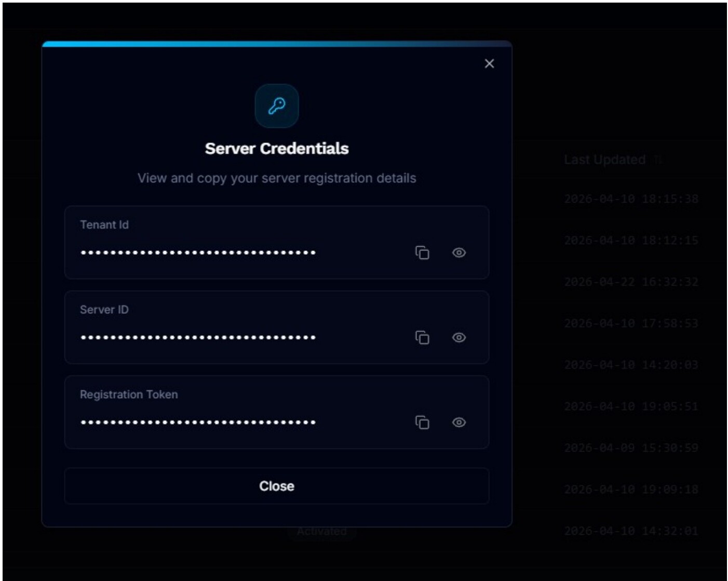Click background timestamp 2026-04-10 18:12:15
The height and width of the screenshot is (581, 728).
[631, 241]
